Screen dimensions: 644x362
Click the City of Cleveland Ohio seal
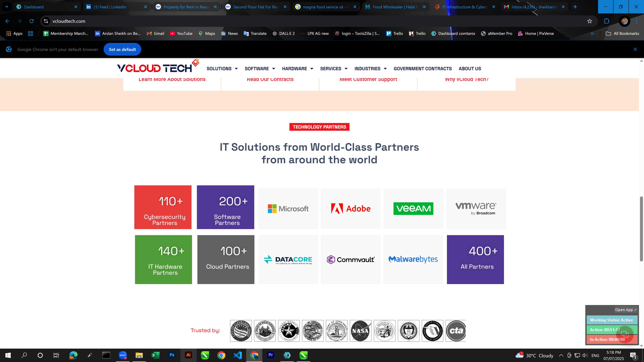coord(241,331)
